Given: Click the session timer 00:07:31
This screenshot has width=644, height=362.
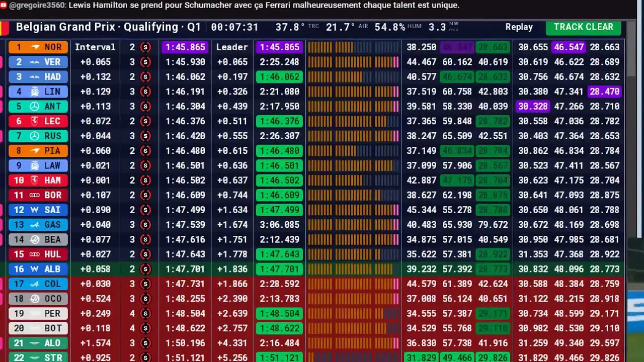Looking at the screenshot, I should click(234, 27).
